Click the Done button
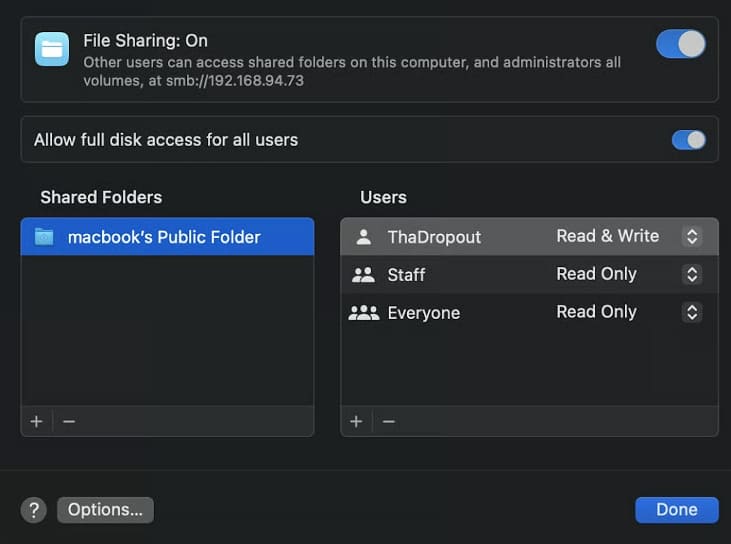Image resolution: width=731 pixels, height=544 pixels. 677,510
